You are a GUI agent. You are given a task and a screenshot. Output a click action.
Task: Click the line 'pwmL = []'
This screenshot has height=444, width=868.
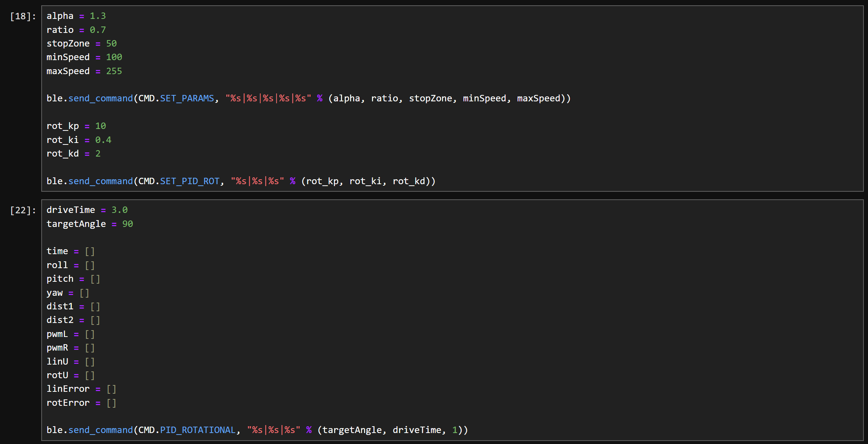(x=71, y=334)
